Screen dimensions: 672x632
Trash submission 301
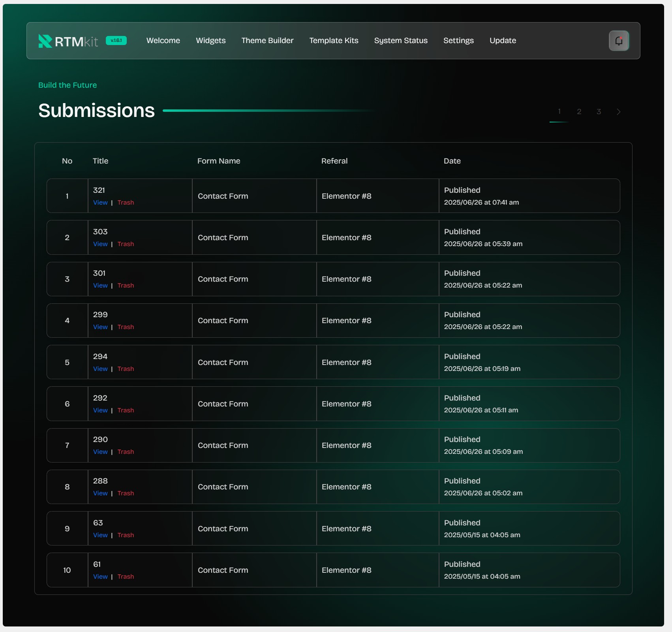126,286
